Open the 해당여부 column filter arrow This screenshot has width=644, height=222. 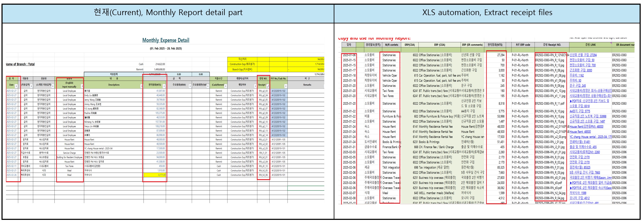coord(255,86)
